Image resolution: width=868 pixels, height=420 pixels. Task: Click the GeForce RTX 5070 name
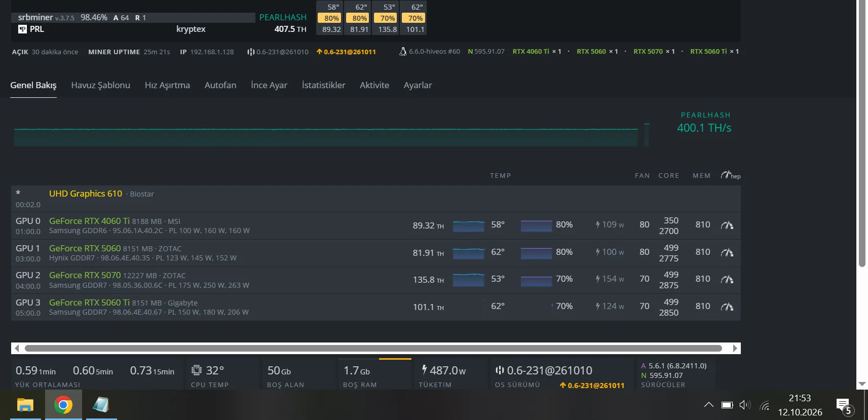point(85,275)
